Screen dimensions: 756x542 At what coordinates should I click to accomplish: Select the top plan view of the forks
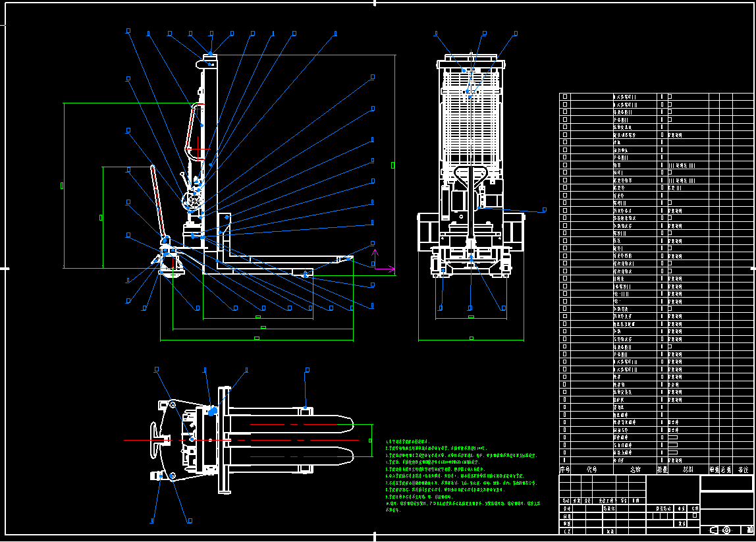pos(251,440)
